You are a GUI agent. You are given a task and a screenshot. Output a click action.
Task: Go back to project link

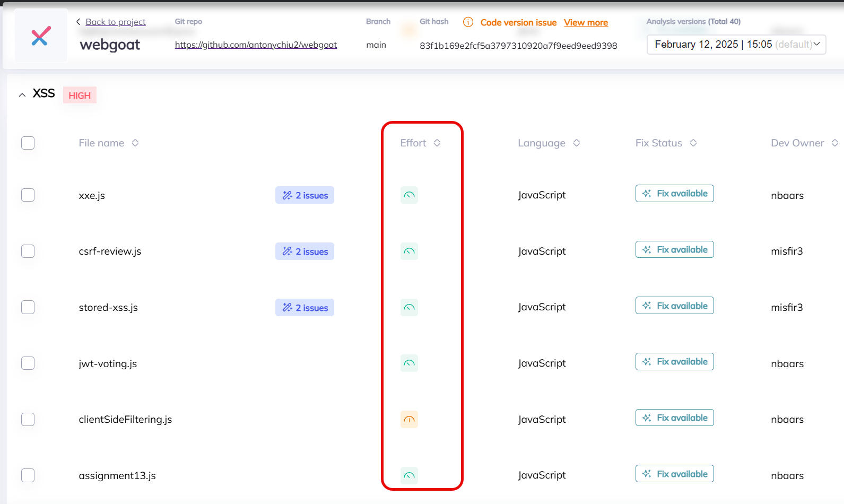(x=115, y=22)
